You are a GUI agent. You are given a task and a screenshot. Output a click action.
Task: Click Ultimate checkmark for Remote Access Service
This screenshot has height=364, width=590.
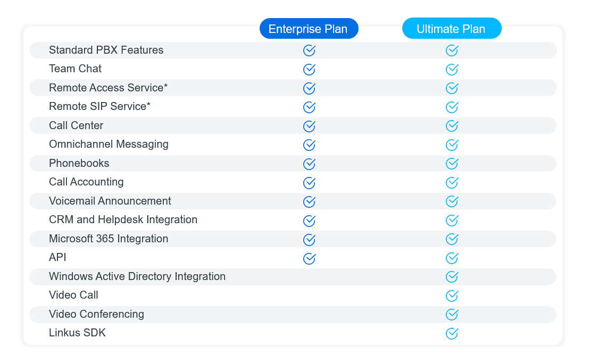452,88
